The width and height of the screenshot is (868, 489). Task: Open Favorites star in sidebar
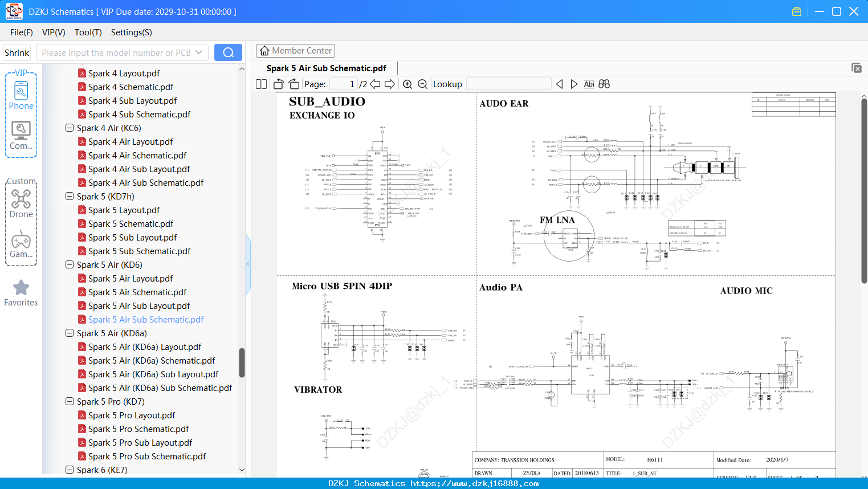click(x=21, y=293)
